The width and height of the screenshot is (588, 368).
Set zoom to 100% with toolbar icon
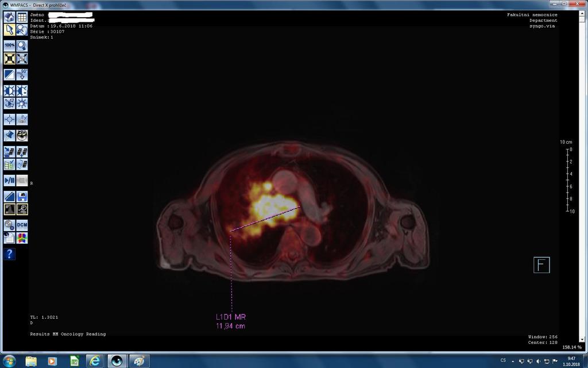[x=9, y=46]
